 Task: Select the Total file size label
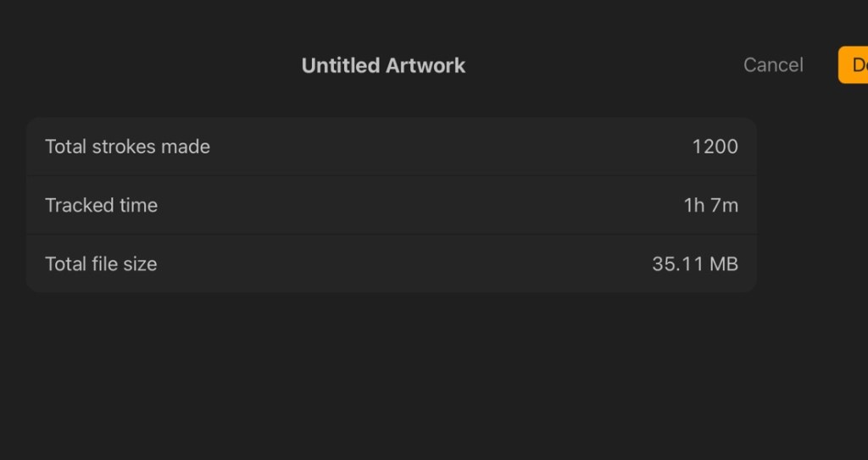click(101, 263)
